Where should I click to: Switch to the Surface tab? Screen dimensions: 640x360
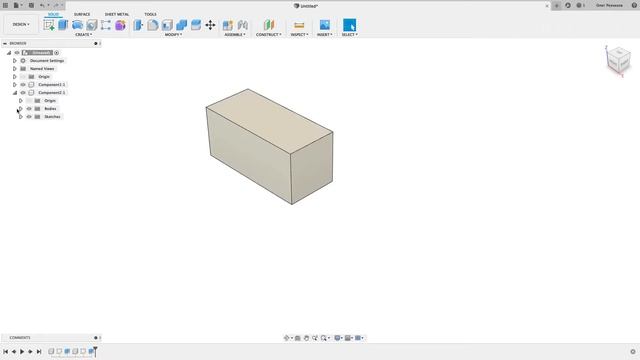pos(82,14)
